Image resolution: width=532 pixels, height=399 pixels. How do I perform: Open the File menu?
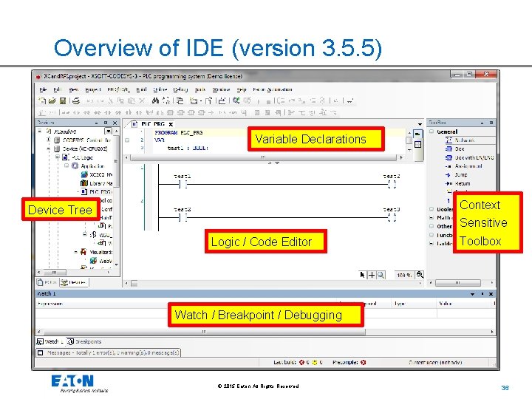point(43,89)
